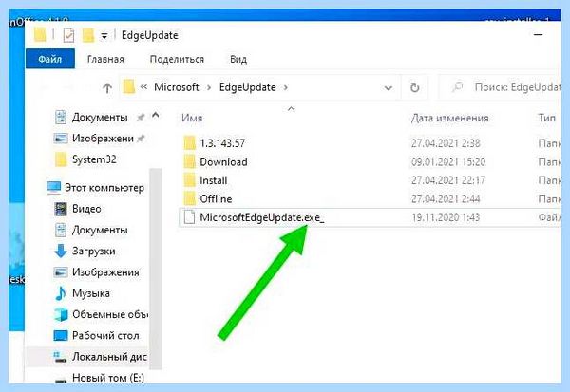Click the Offline folder icon

pyautogui.click(x=189, y=198)
